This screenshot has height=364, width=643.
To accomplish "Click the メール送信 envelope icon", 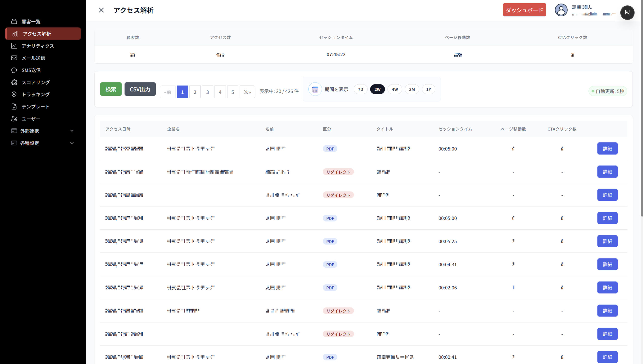I will tap(14, 58).
